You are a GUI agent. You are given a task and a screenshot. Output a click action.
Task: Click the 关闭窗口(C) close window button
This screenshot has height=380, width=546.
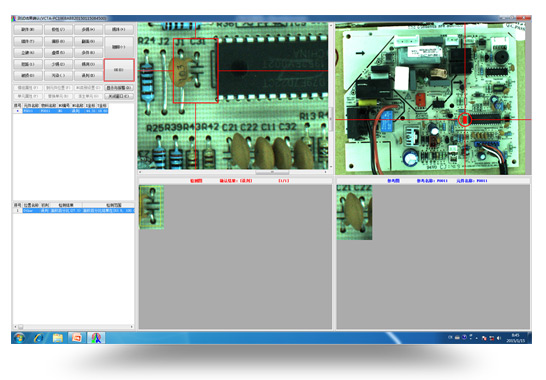tap(119, 96)
